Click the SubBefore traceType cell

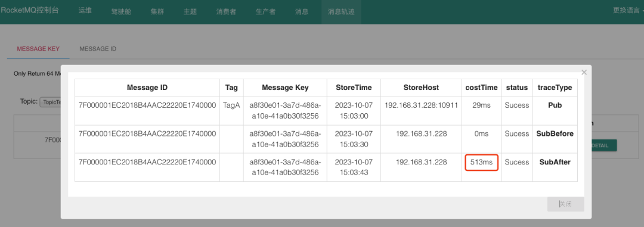click(x=555, y=134)
